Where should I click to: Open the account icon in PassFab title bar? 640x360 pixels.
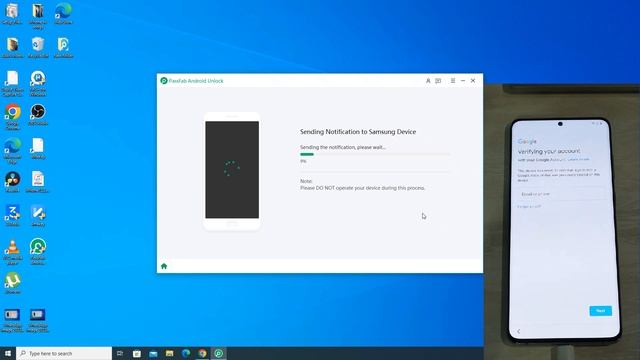pos(428,81)
